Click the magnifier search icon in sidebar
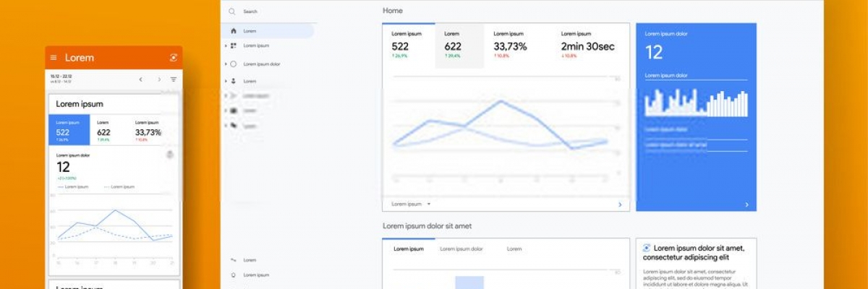The width and height of the screenshot is (868, 289). pyautogui.click(x=232, y=12)
